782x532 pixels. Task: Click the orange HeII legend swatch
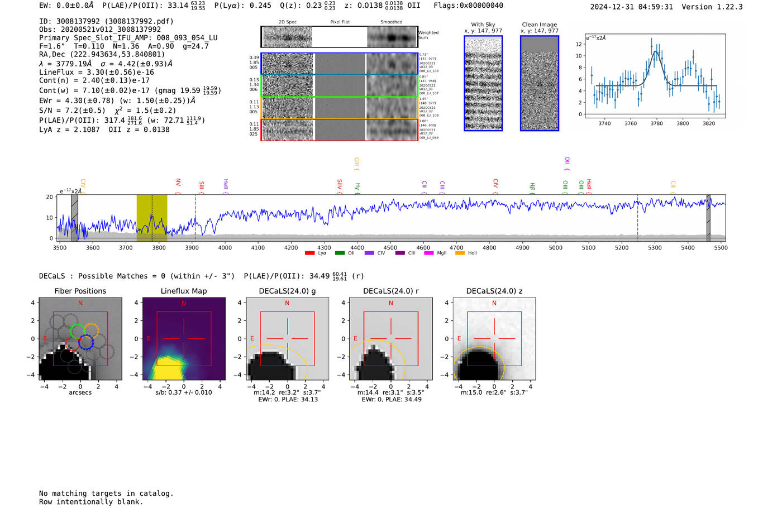[460, 253]
